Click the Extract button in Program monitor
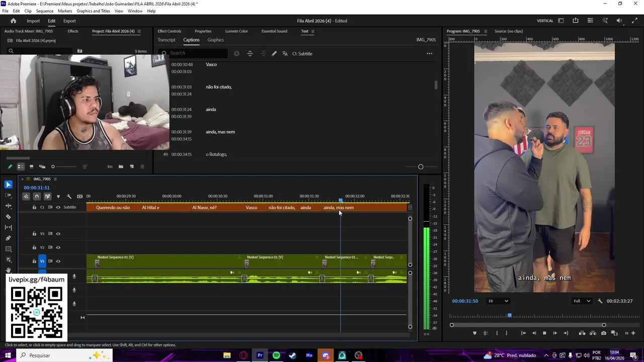Screen dimensions: 644x362 coord(593,333)
